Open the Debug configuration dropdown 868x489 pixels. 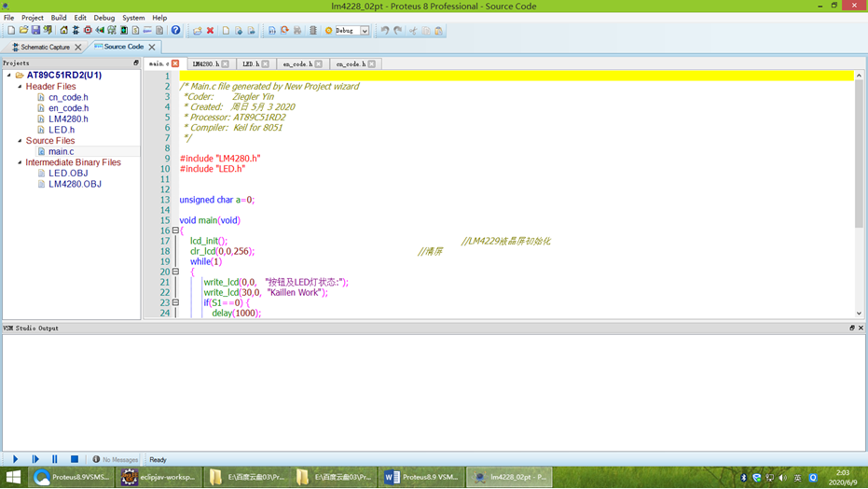pos(365,31)
